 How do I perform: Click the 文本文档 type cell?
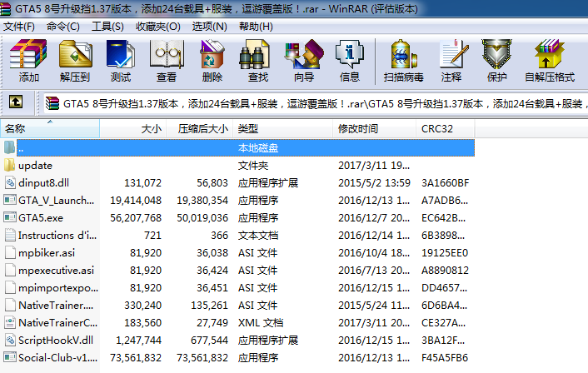click(258, 236)
